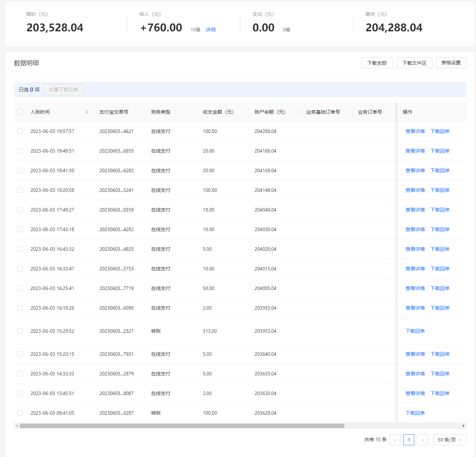Click transaction number 20230603...4621
476x457 pixels.
point(117,131)
